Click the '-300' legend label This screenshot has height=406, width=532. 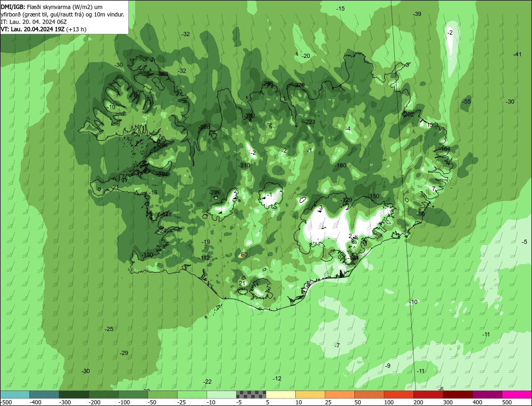tap(65, 402)
